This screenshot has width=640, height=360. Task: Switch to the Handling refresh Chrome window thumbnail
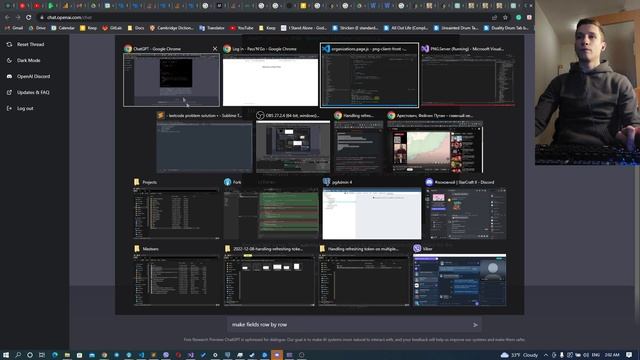358,147
